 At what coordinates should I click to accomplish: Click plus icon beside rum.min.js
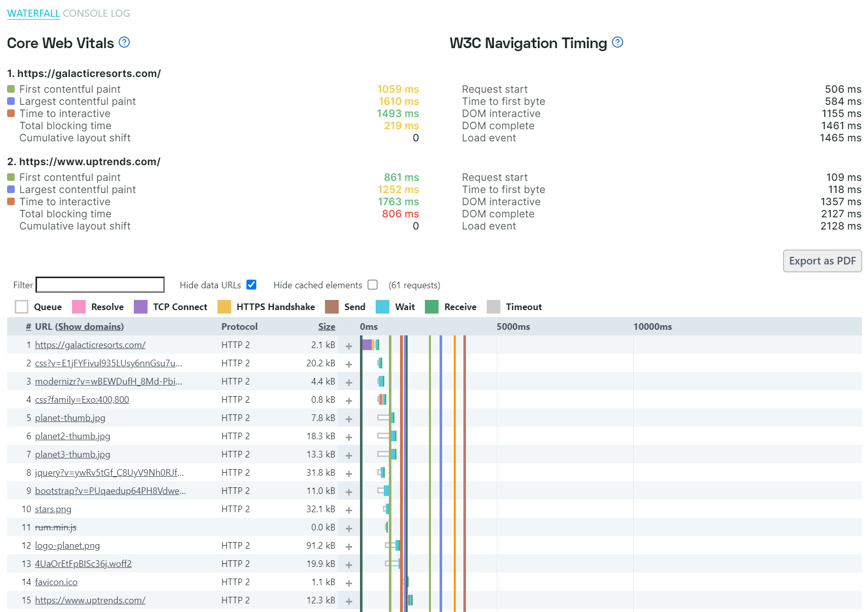point(349,528)
